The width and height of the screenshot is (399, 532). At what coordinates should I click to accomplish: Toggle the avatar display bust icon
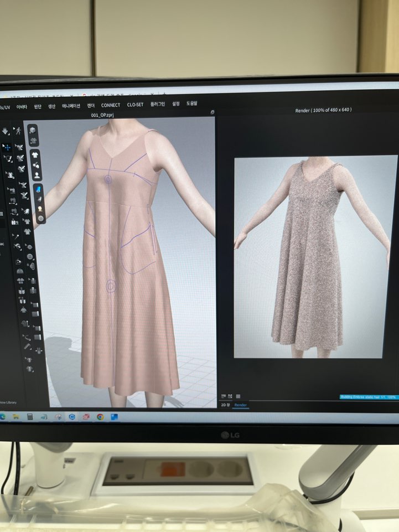(x=37, y=175)
